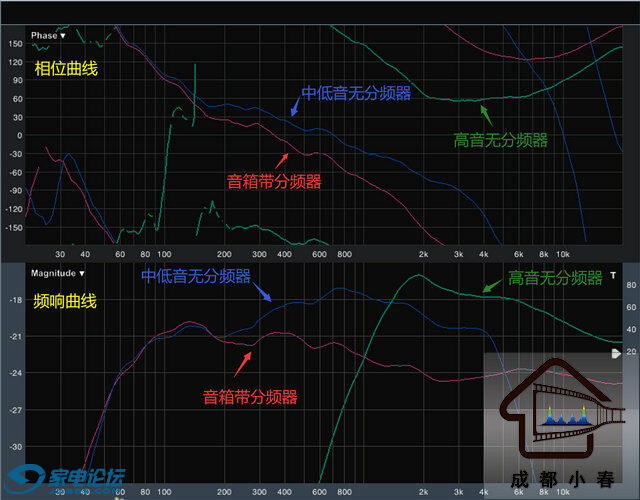This screenshot has height=500, width=640.
Task: Click the green 高音无分频器 label in phase plot
Action: coord(500,141)
